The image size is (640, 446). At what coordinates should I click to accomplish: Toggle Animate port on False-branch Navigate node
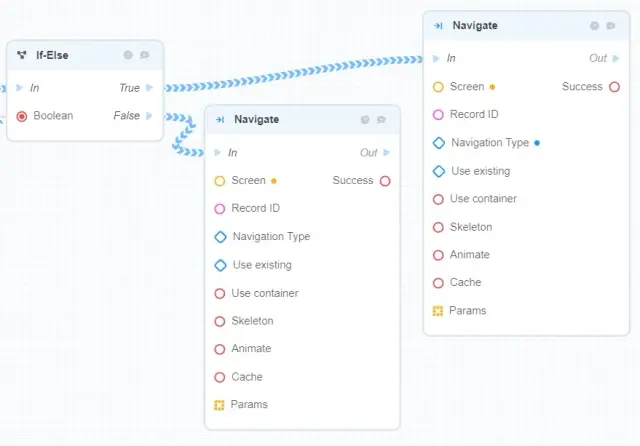tap(220, 349)
